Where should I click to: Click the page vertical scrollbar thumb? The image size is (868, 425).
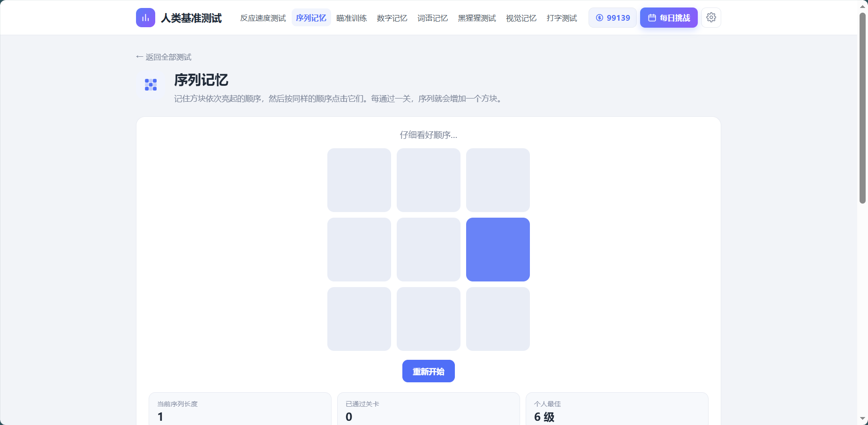(862, 108)
